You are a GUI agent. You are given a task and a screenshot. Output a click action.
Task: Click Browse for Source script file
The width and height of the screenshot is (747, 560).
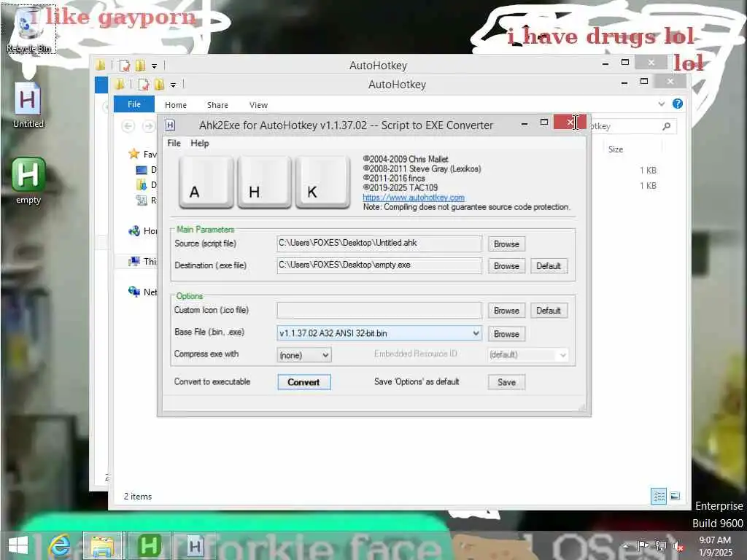tap(506, 244)
